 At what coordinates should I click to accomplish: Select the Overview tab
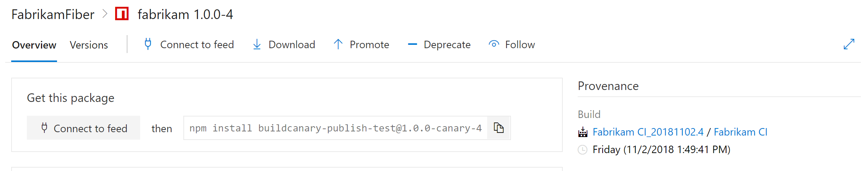[x=34, y=45]
